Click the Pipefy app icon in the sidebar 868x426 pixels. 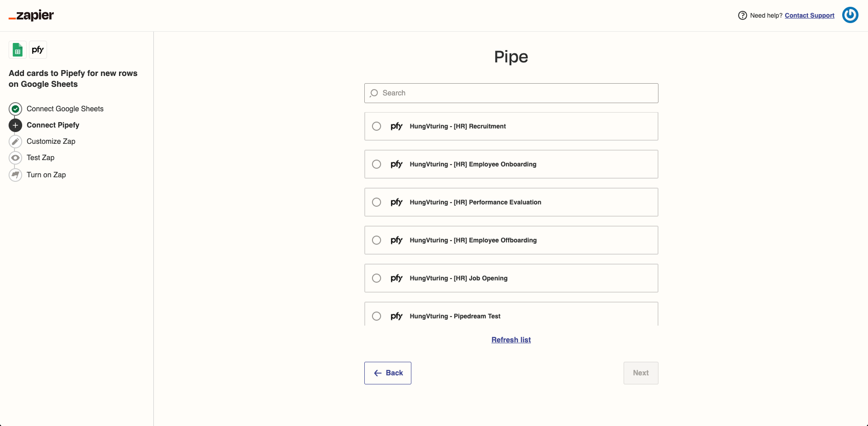[38, 50]
